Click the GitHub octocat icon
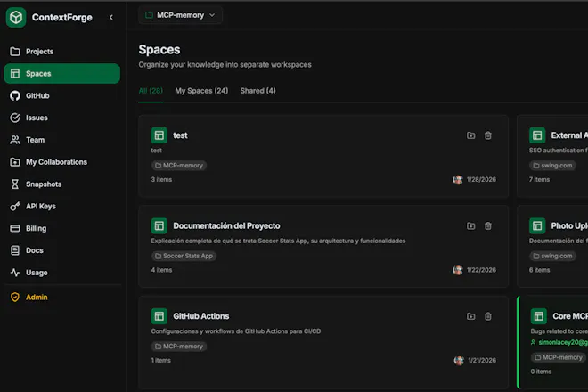 pos(15,95)
